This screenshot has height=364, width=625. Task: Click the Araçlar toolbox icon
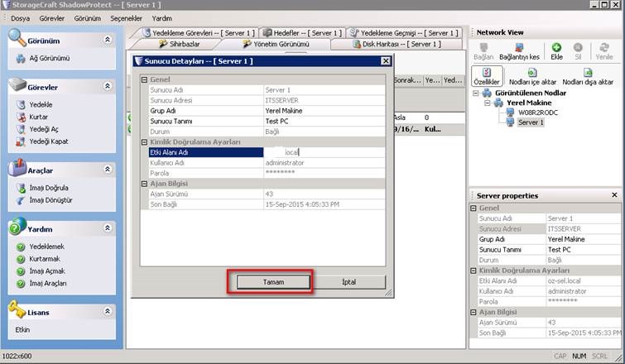17,167
